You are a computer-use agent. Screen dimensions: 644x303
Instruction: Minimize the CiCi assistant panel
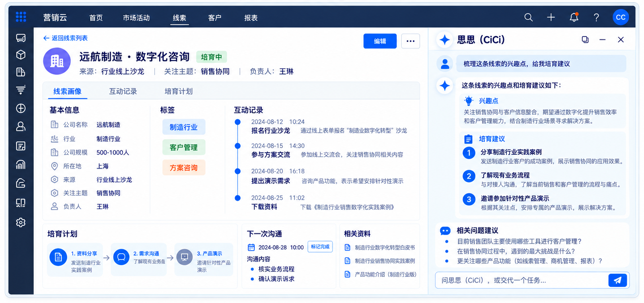(x=603, y=39)
